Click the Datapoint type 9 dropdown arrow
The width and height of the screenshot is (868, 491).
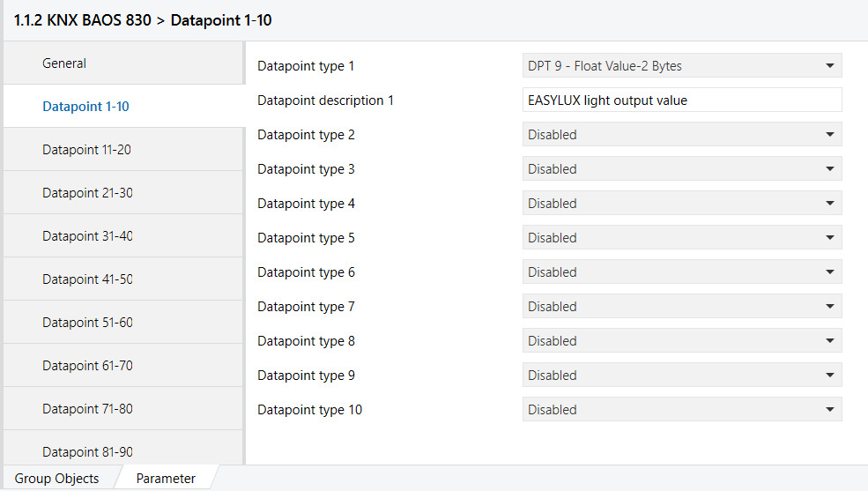829,376
